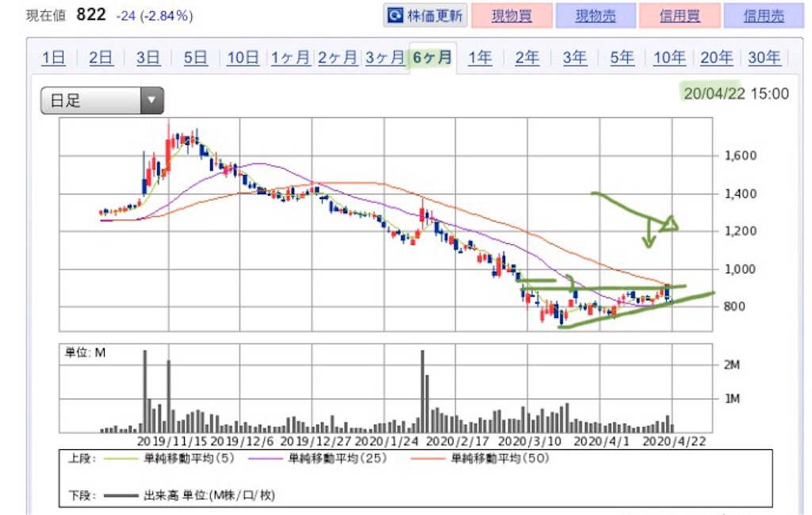Switch chart range to 20年

click(x=716, y=58)
